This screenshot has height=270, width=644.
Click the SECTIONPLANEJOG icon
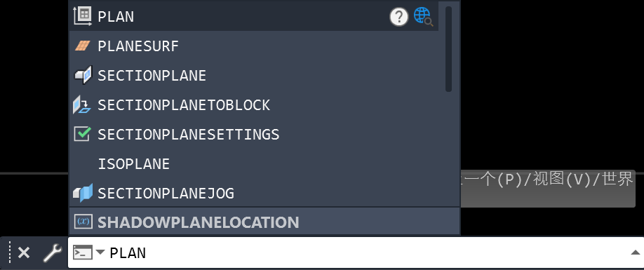[x=83, y=193]
